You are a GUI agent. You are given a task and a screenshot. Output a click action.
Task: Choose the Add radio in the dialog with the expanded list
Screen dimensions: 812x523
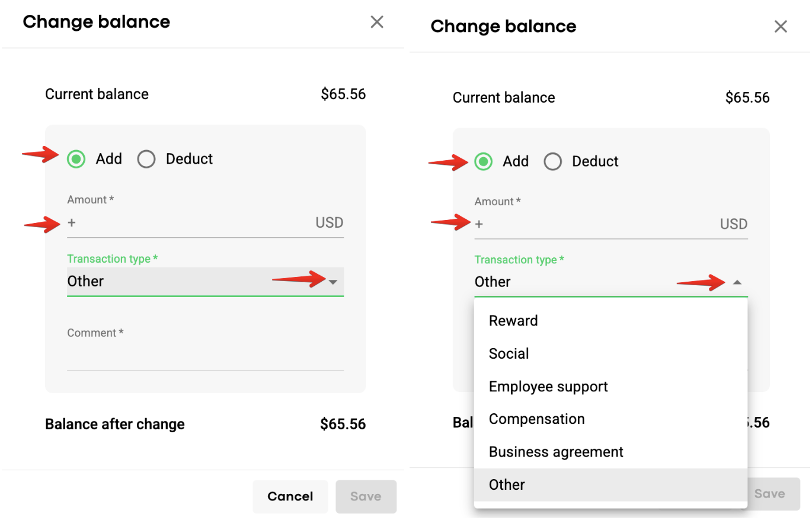(484, 161)
